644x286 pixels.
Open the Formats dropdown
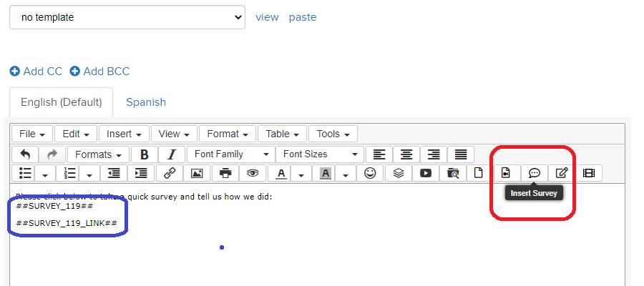coord(99,154)
